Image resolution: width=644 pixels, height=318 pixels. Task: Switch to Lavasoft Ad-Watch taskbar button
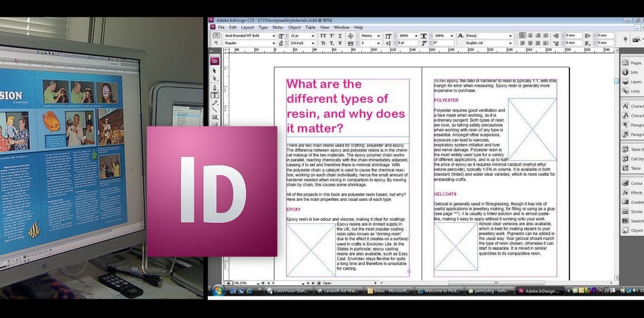tap(338, 291)
